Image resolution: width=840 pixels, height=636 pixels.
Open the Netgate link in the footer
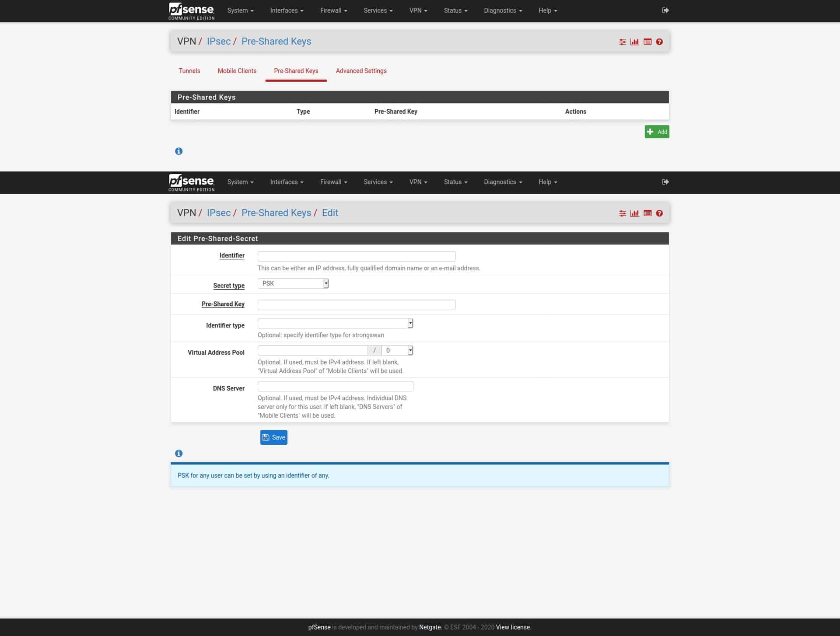coord(430,627)
